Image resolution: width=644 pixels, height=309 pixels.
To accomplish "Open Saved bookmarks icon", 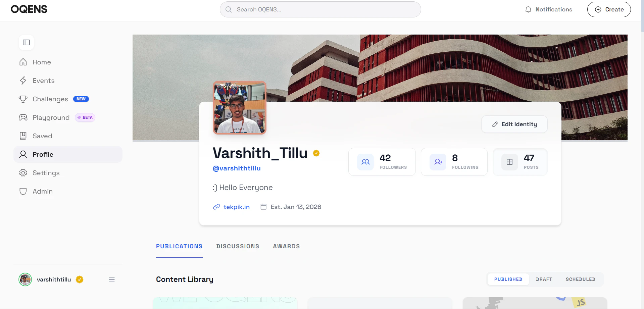I will pyautogui.click(x=23, y=136).
